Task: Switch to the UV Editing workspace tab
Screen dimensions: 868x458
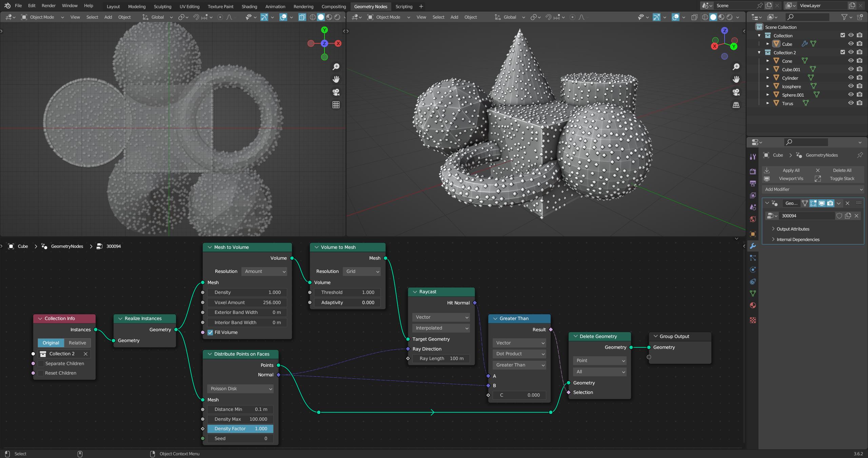Action: (x=190, y=6)
